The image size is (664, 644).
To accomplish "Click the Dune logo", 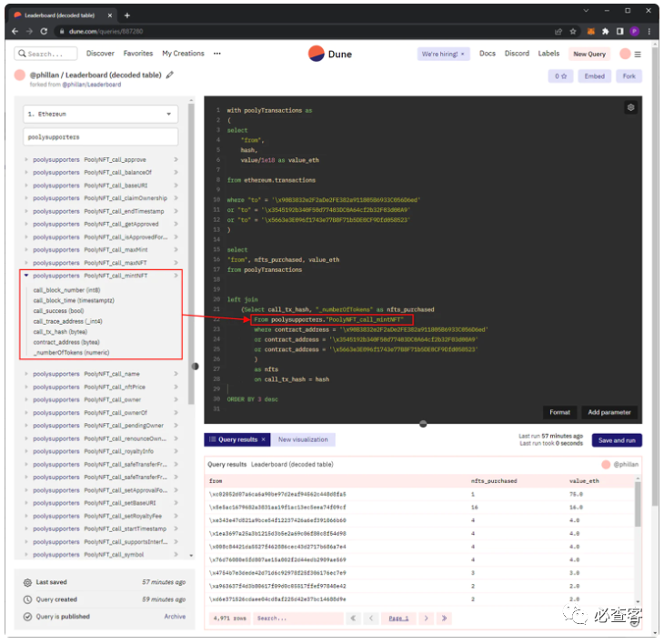I will [330, 55].
